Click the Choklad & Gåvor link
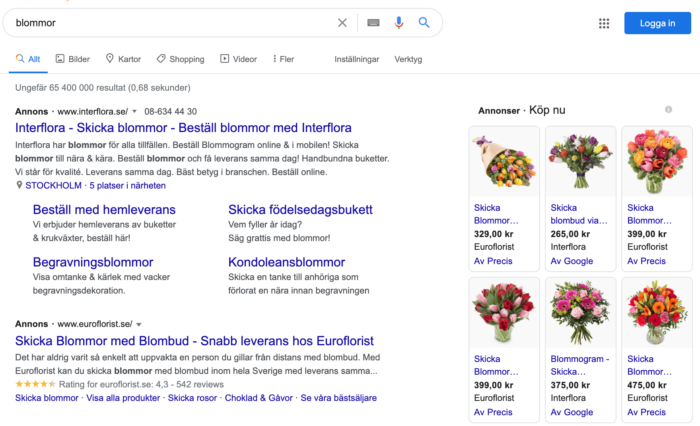The width and height of the screenshot is (700, 426). click(x=258, y=397)
